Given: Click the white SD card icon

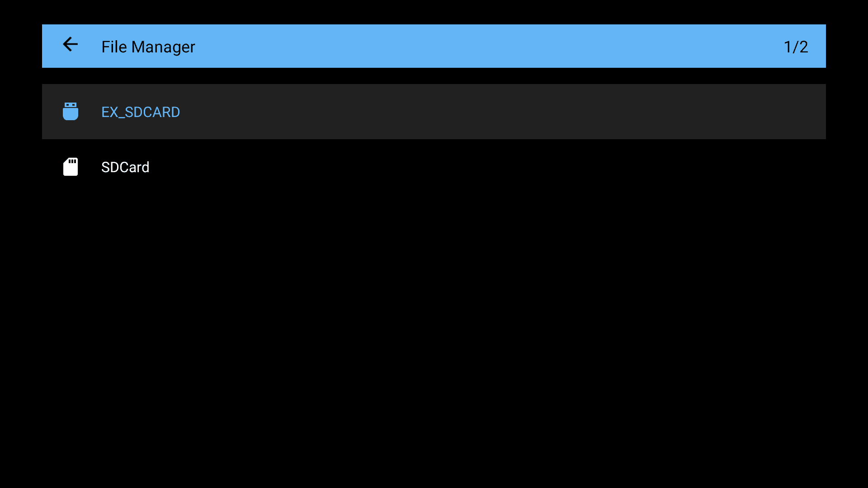Looking at the screenshot, I should click(71, 167).
